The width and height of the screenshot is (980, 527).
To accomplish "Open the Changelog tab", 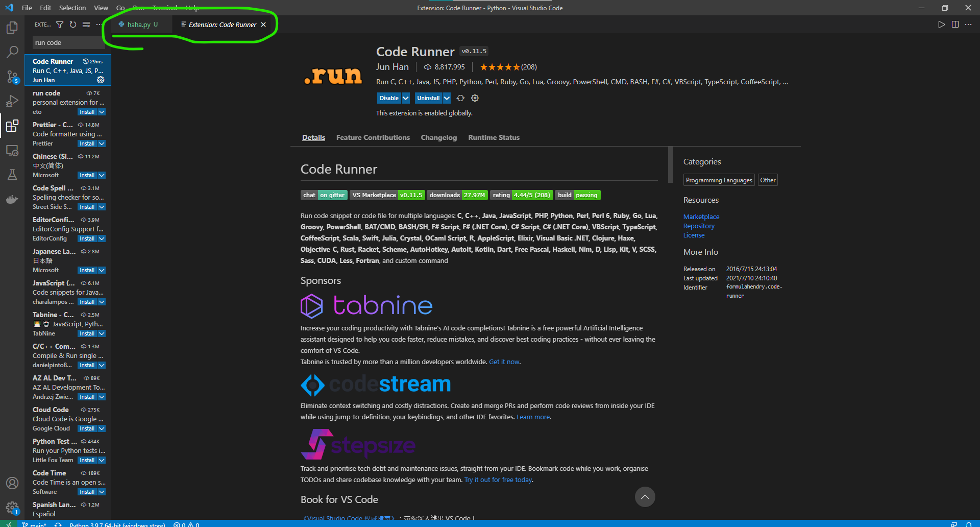I will point(439,137).
